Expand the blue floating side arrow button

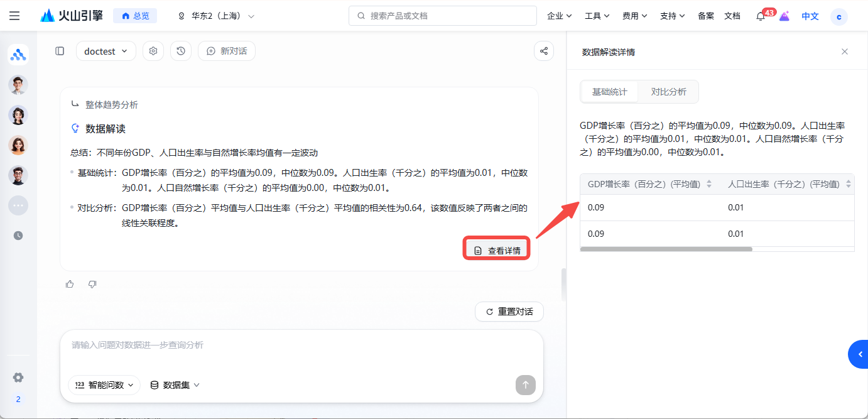click(859, 354)
